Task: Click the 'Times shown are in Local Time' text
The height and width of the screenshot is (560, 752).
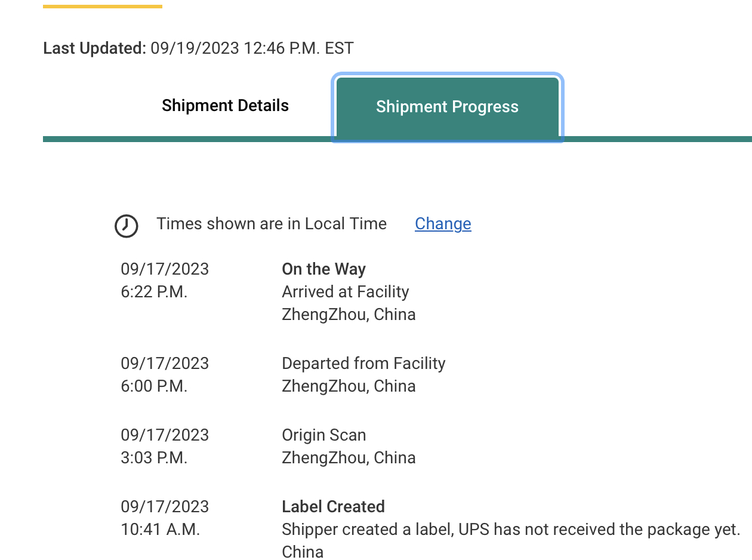Action: click(x=272, y=224)
